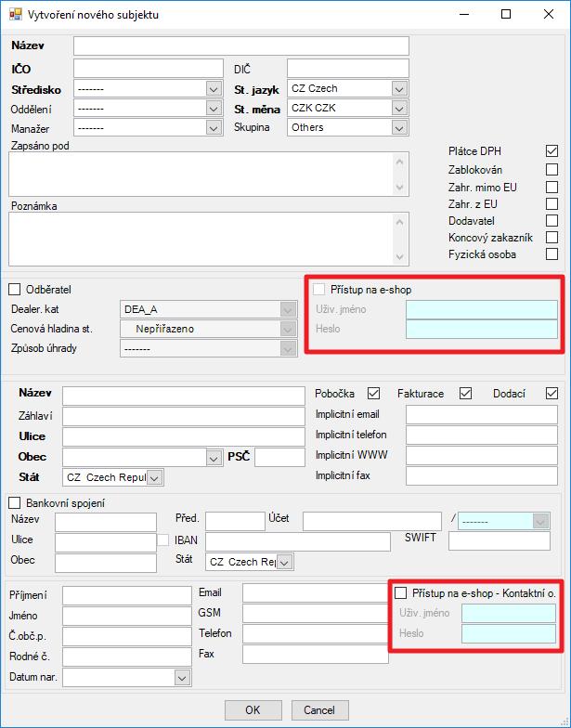Expand the St. měna dropdown
The height and width of the screenshot is (728, 571).
tap(399, 108)
